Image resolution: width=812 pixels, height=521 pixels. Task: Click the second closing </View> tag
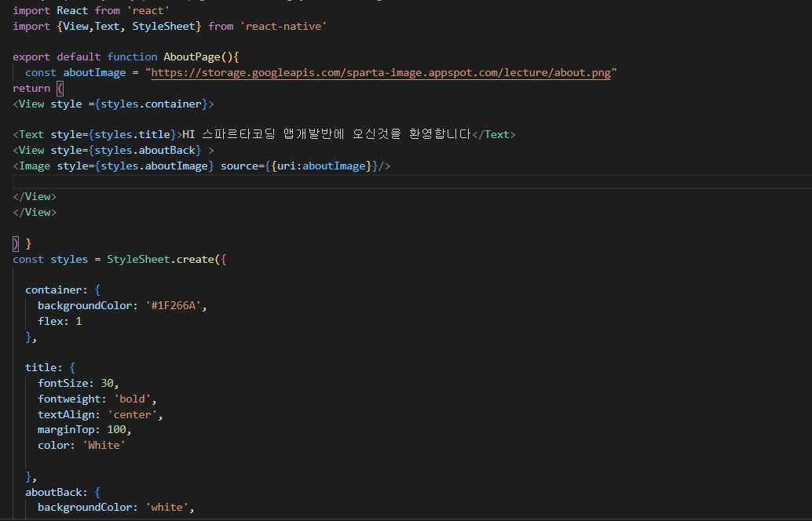(x=35, y=212)
